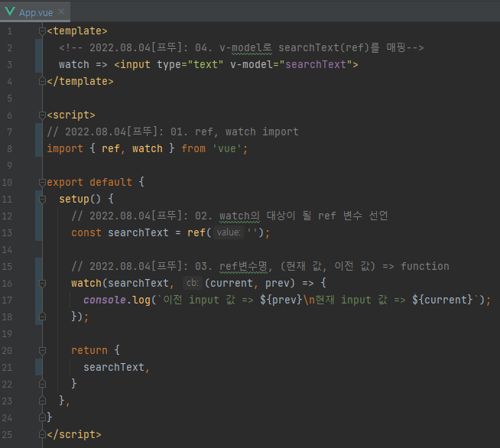Click the 'export' keyword on line 10
Image resolution: width=500 pixels, height=448 pixels.
[x=65, y=183]
